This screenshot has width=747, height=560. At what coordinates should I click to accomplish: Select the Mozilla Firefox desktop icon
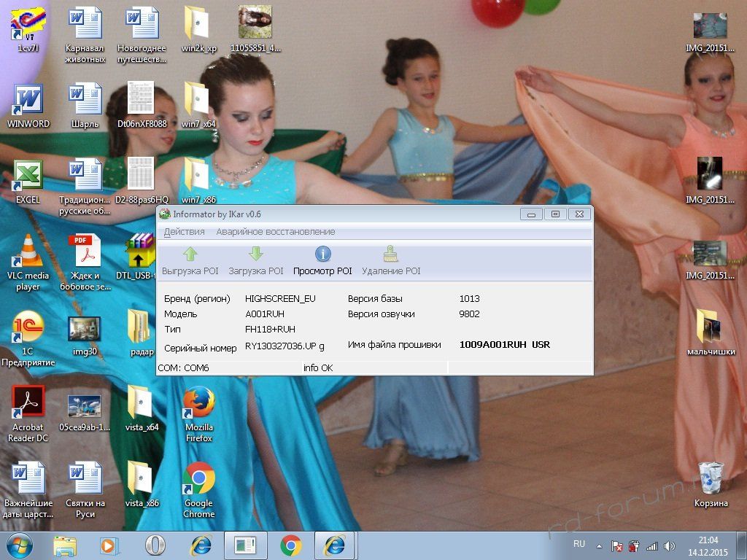point(198,414)
